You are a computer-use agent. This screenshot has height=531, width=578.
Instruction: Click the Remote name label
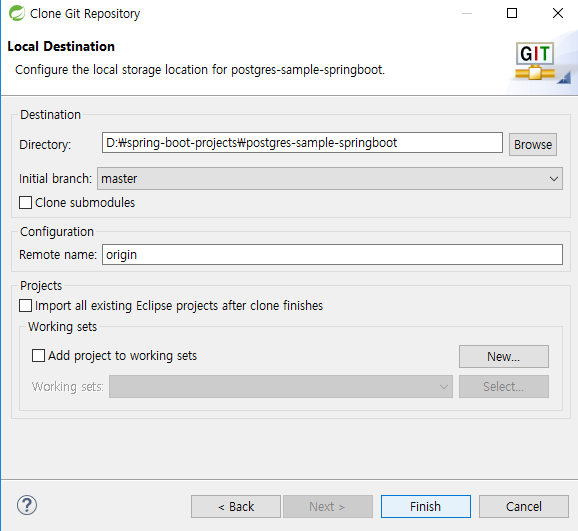tap(58, 254)
